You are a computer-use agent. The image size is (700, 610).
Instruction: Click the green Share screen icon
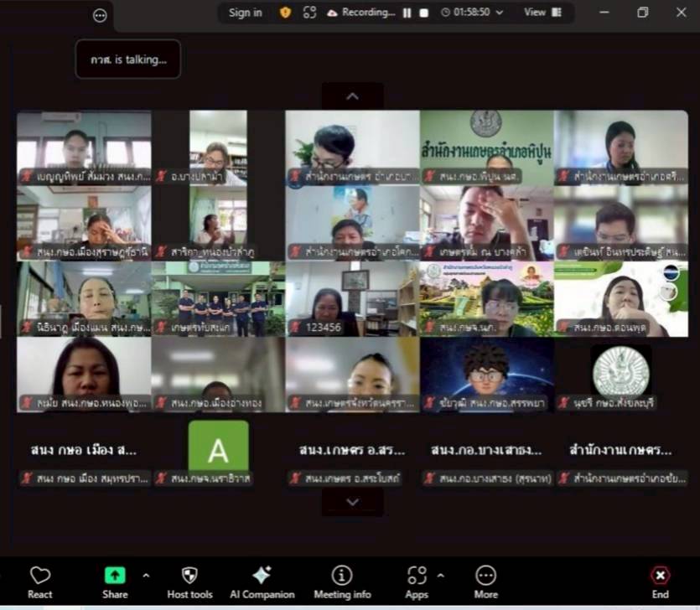(115, 576)
